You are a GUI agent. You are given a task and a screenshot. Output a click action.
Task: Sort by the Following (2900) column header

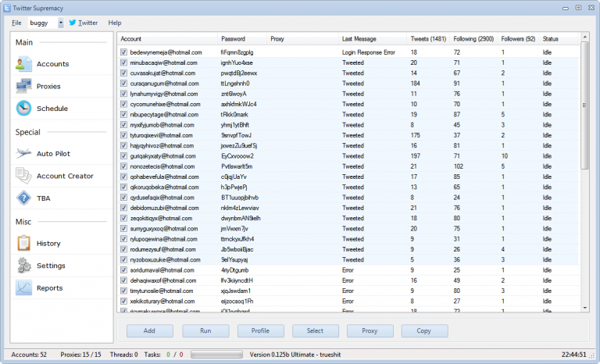[x=473, y=38]
